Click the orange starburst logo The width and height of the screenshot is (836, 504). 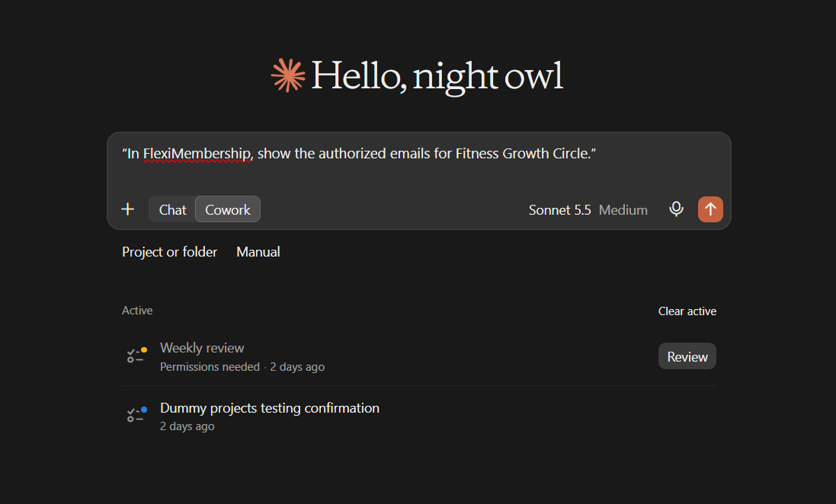pos(288,75)
